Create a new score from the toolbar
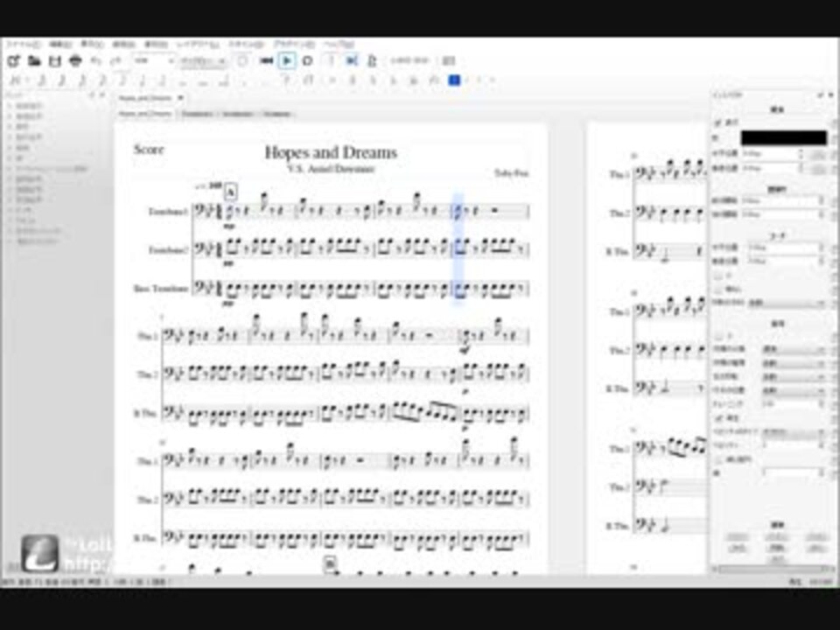 [x=14, y=61]
